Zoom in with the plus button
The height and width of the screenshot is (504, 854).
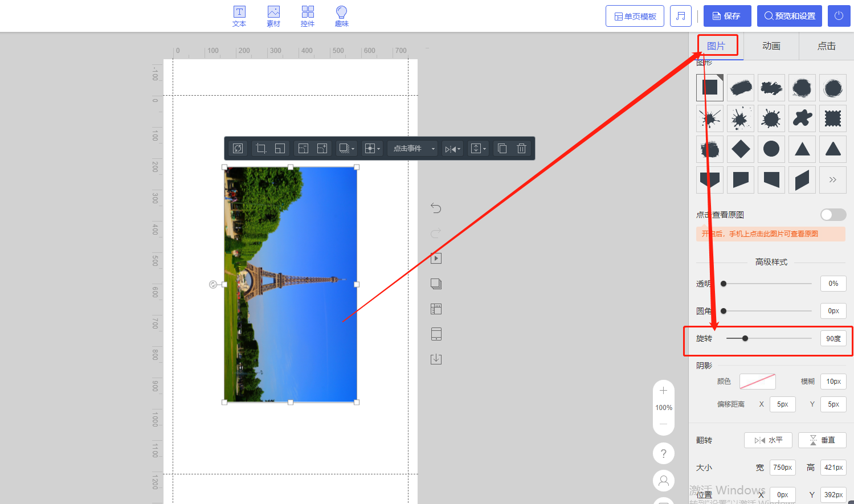(663, 391)
